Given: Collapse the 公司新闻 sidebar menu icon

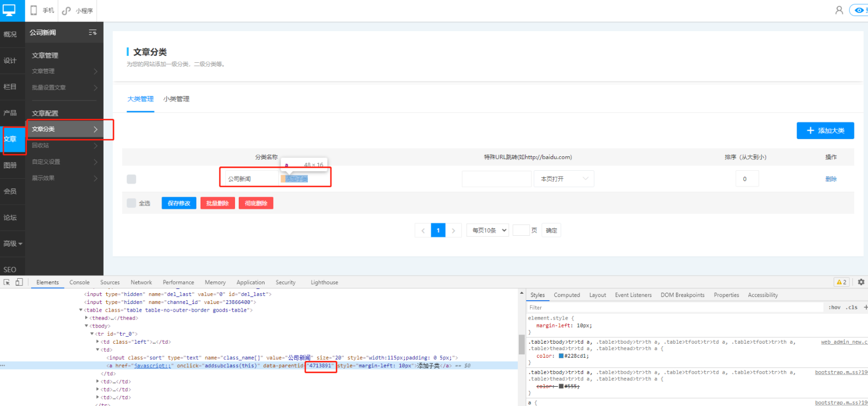Looking at the screenshot, I should point(92,33).
